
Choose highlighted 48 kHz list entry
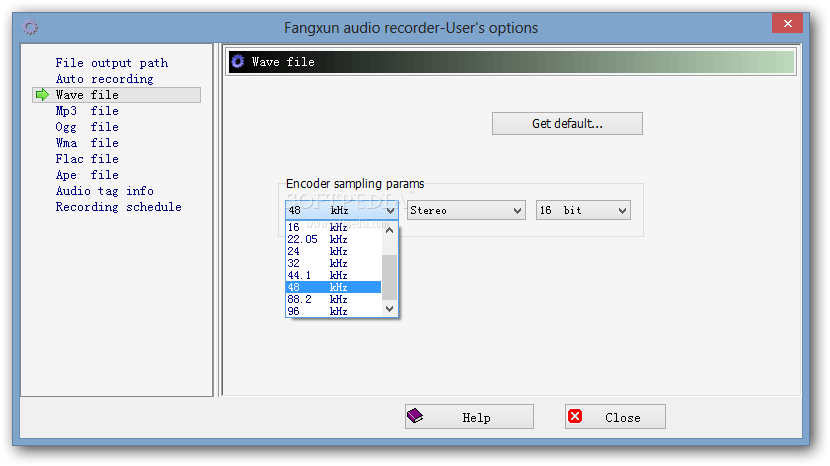point(333,287)
